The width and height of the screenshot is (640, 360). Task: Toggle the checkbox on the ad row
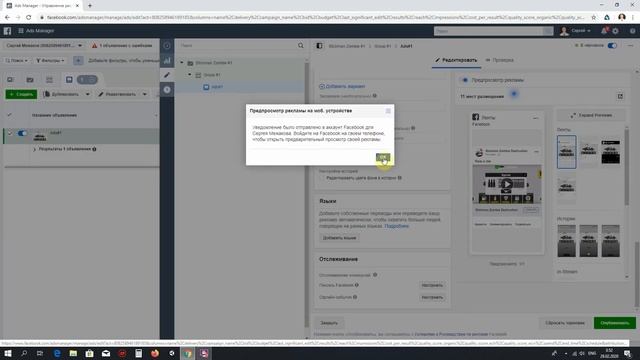(10, 133)
